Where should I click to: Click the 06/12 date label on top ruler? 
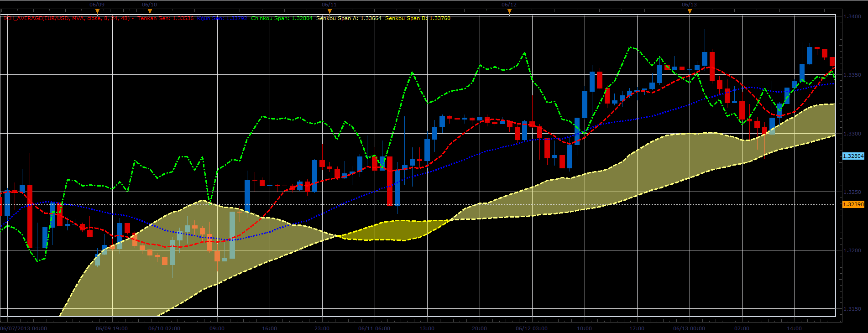(x=509, y=5)
